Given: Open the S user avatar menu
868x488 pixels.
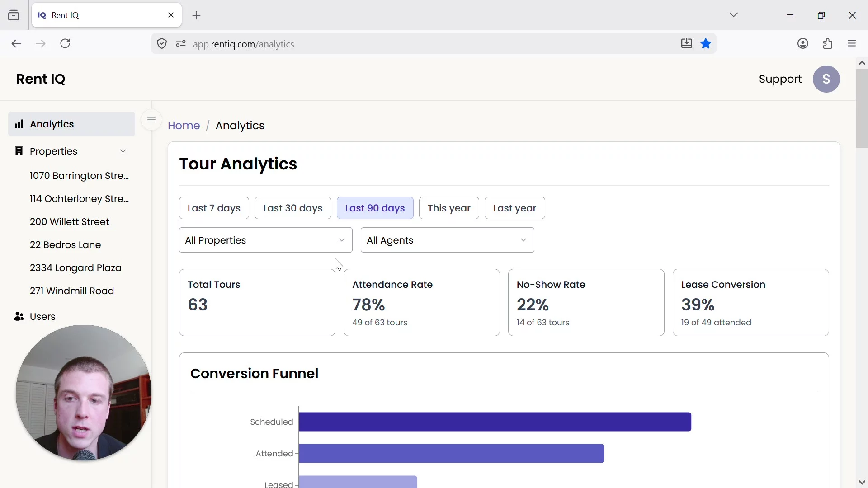Looking at the screenshot, I should 826,79.
